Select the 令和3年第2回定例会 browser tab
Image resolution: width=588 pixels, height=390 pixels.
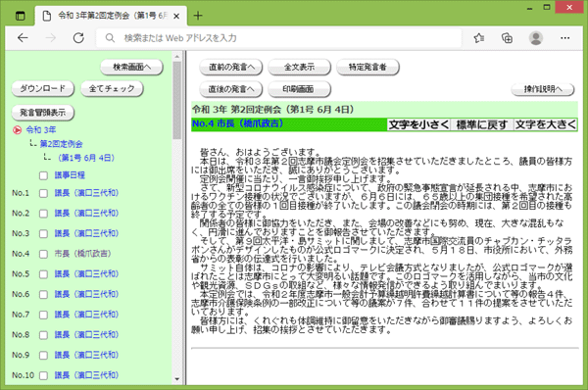111,16
